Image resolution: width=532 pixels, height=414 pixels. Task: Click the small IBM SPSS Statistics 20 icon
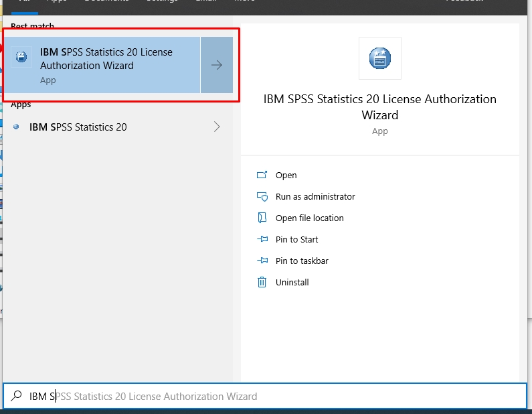click(16, 127)
